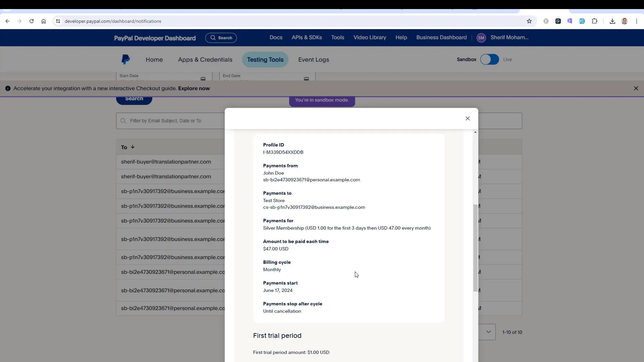Image resolution: width=644 pixels, height=362 pixels.
Task: Dismiss the Checkout guide banner
Action: point(636,88)
